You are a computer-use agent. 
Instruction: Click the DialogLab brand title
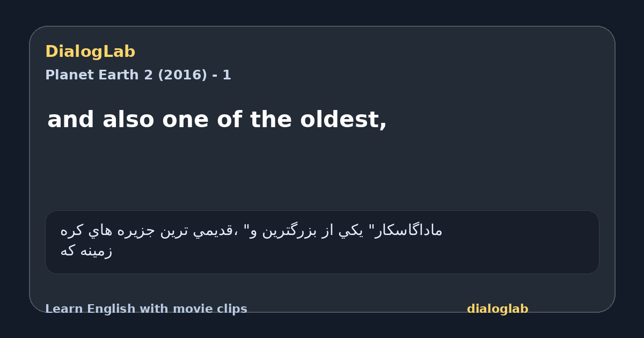90,52
